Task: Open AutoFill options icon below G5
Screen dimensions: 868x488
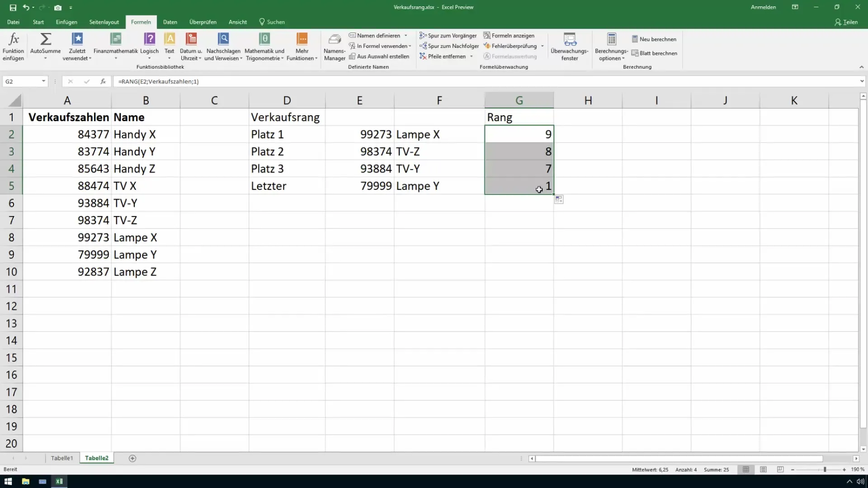Action: click(559, 200)
